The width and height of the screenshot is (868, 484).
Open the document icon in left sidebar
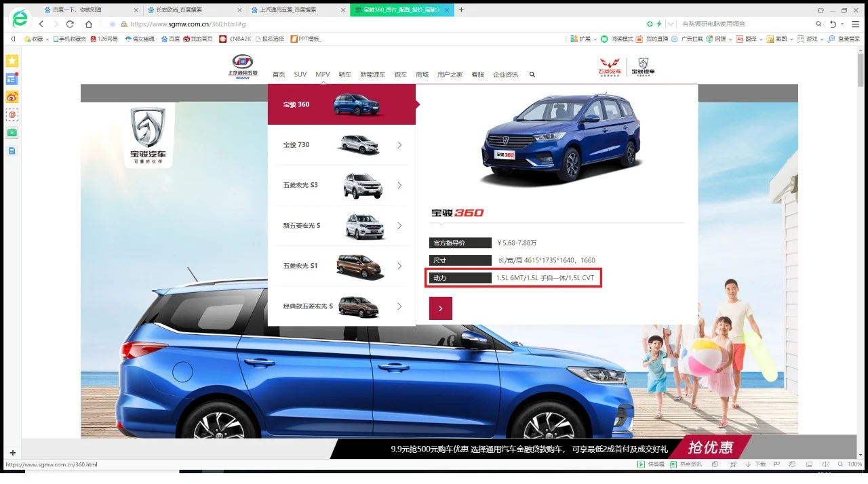pyautogui.click(x=12, y=150)
